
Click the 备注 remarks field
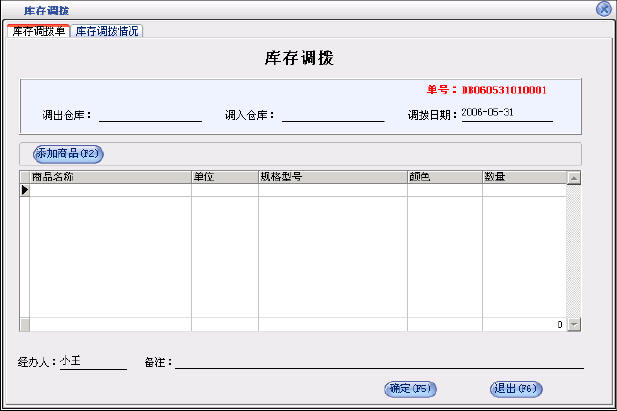click(380, 361)
